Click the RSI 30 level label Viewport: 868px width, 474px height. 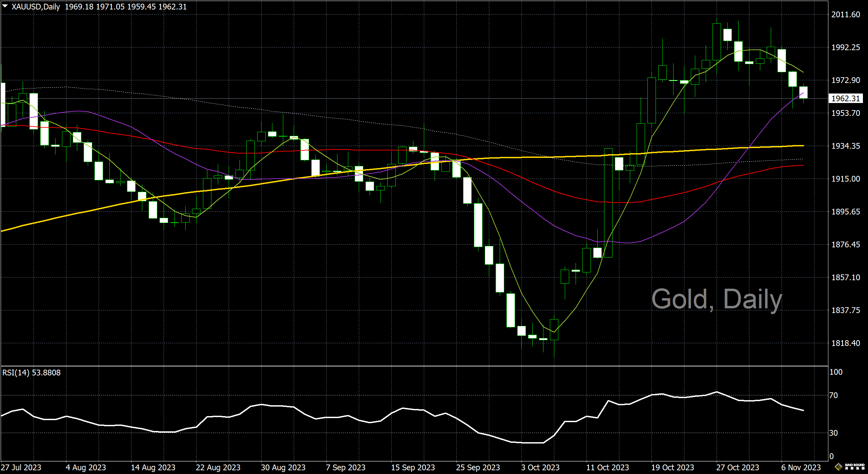[833, 433]
